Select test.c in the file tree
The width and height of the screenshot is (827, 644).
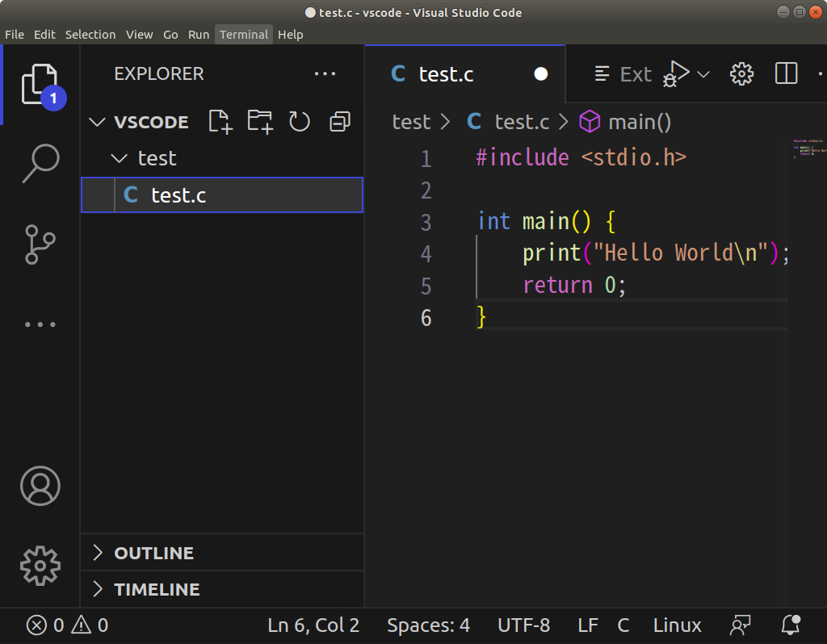point(222,195)
